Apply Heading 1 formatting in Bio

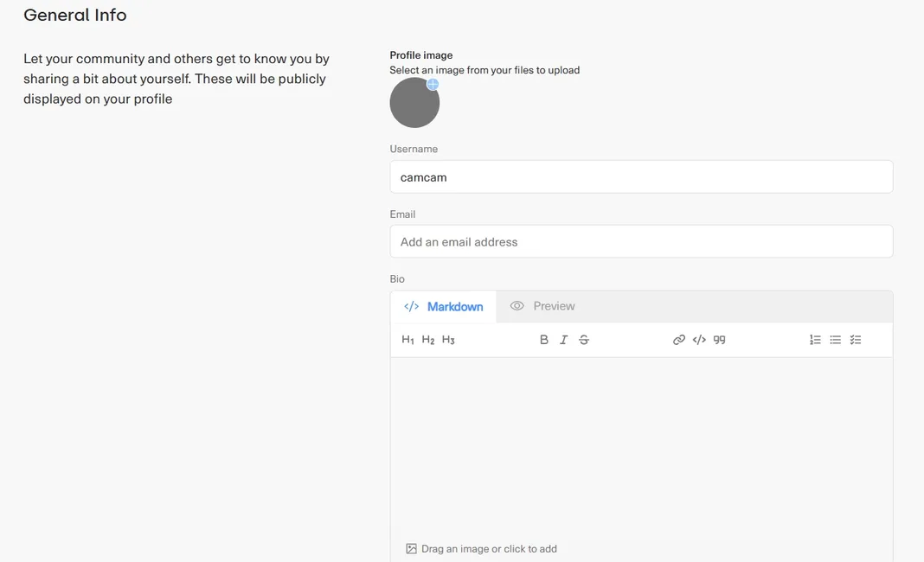pos(408,340)
